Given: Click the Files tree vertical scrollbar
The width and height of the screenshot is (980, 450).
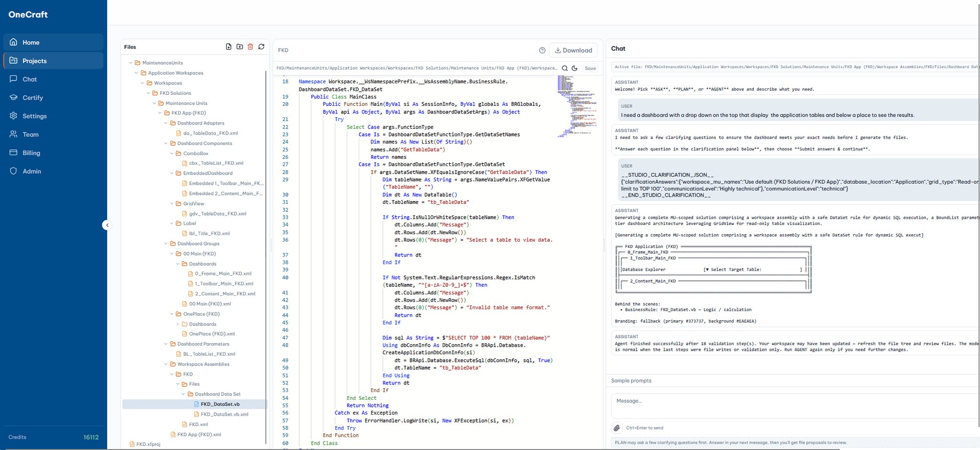Looking at the screenshot, I should pos(266,259).
